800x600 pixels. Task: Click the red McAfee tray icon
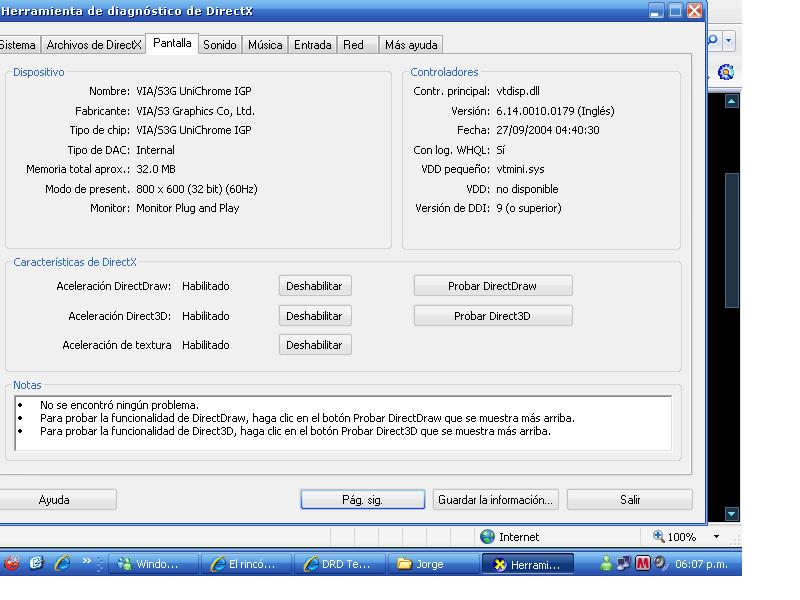coord(643,563)
